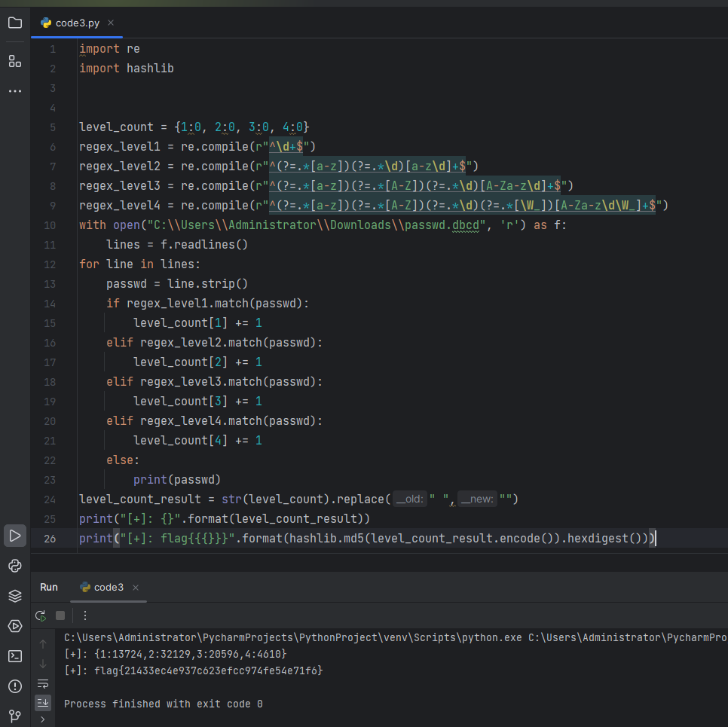Open the Git version control icon
The height and width of the screenshot is (727, 728).
[x=15, y=716]
